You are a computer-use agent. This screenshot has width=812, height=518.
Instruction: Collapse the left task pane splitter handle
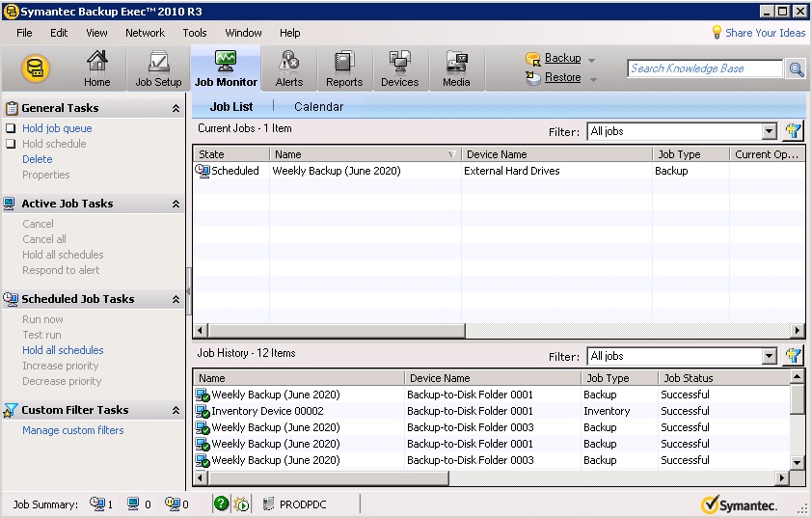click(x=188, y=291)
